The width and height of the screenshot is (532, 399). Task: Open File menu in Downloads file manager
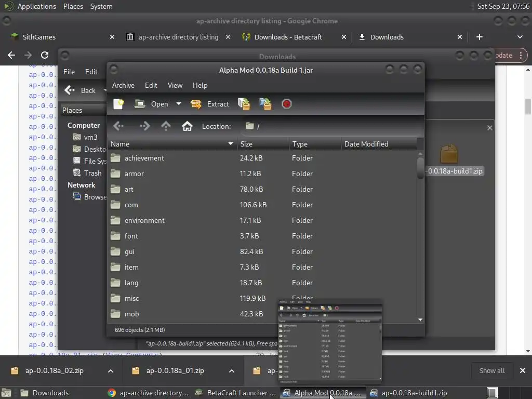pyautogui.click(x=69, y=72)
